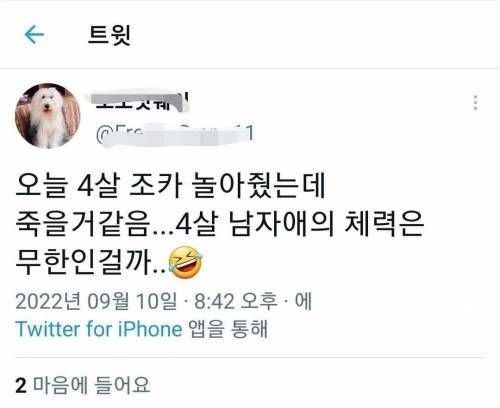The image size is (500, 408).
Task: Tap the 앱을 통해 text
Action: tap(228, 329)
